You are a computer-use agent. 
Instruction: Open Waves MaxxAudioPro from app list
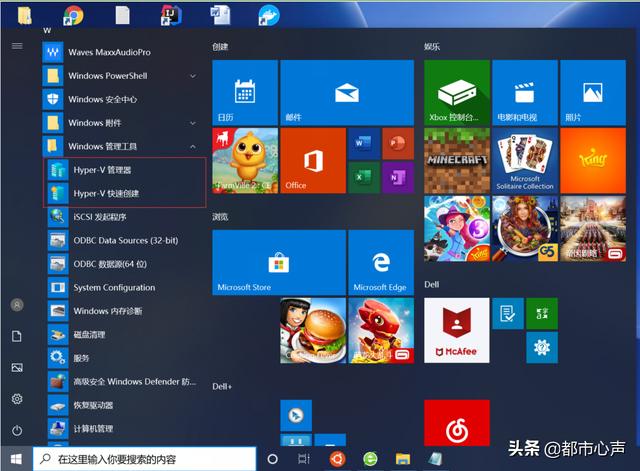(122, 52)
